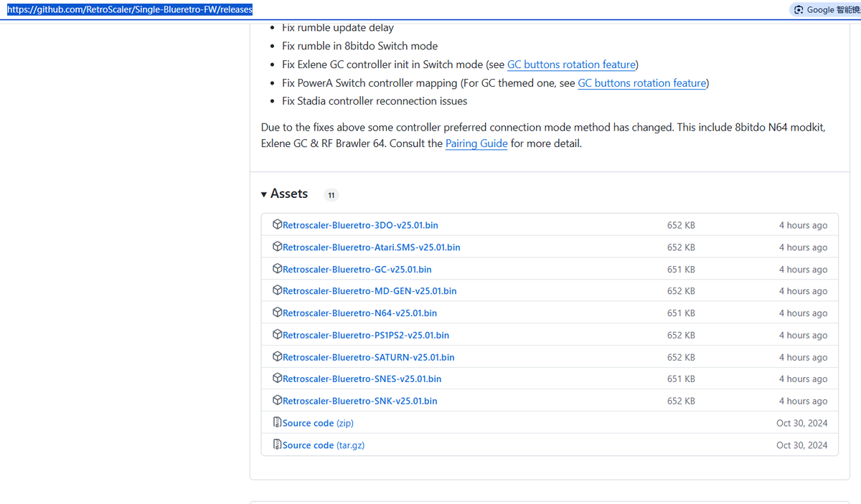Download Source code (tar.gz)
Screen dimensions: 861x504
click(324, 445)
